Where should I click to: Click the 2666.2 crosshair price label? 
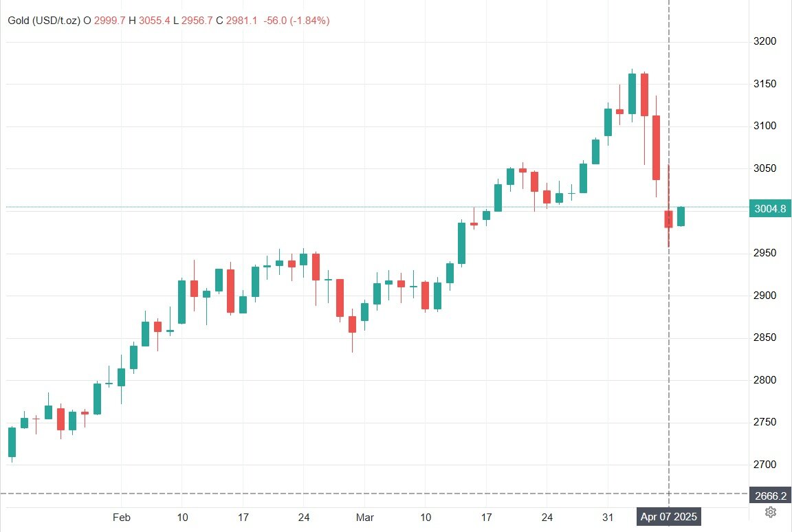tap(770, 496)
